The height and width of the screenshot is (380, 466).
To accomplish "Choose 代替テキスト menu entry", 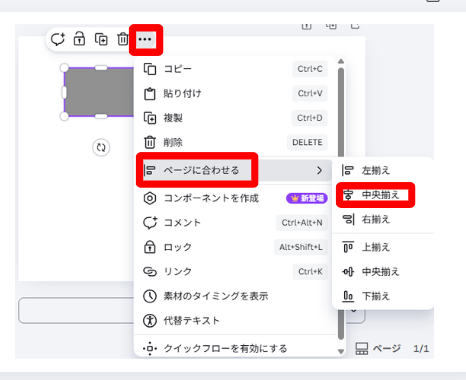I will [235, 321].
